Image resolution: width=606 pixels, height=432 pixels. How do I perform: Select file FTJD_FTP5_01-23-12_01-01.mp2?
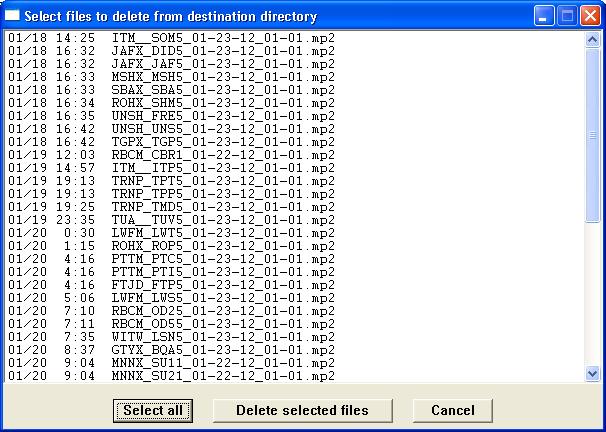(x=296, y=285)
